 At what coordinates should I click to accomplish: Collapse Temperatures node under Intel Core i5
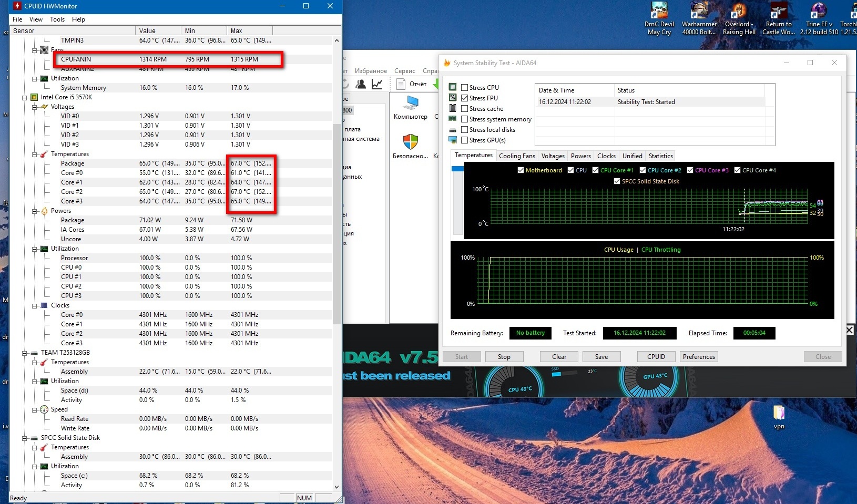[x=34, y=154]
